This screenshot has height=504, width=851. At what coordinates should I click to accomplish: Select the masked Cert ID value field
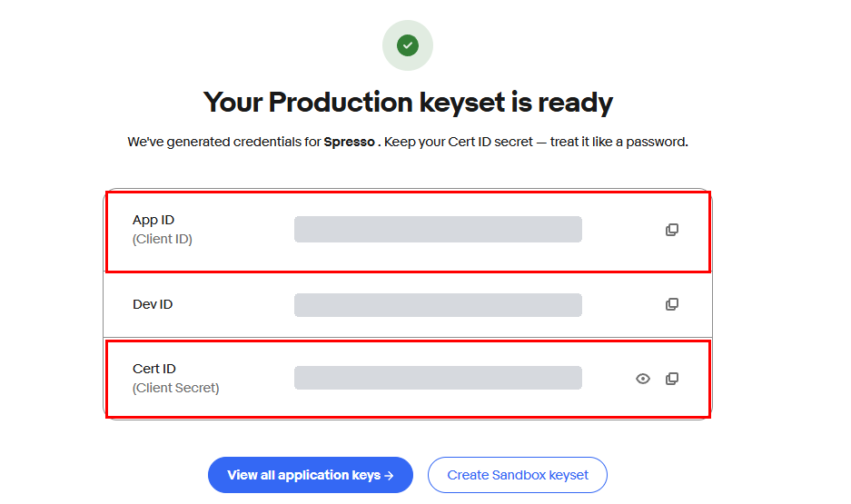(x=438, y=378)
